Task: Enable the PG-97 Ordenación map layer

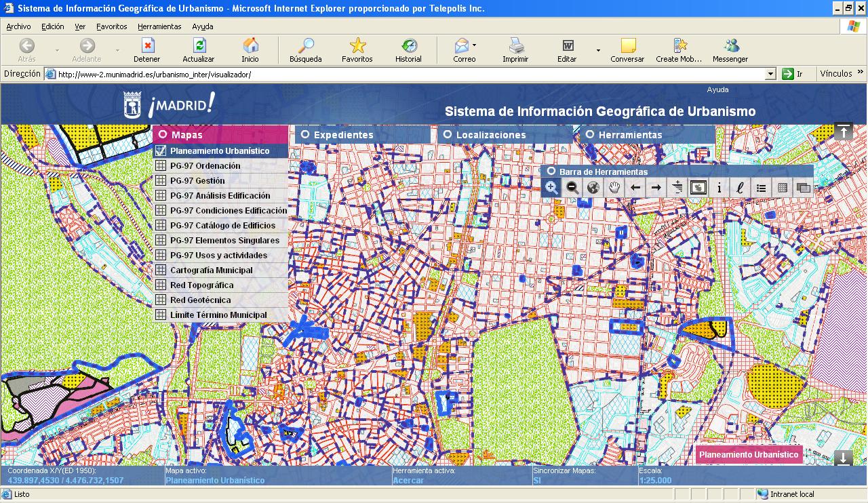Action: tap(161, 165)
